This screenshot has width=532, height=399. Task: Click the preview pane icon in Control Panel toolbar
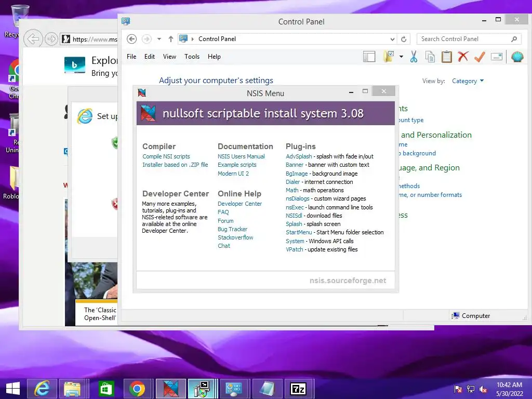pyautogui.click(x=369, y=57)
